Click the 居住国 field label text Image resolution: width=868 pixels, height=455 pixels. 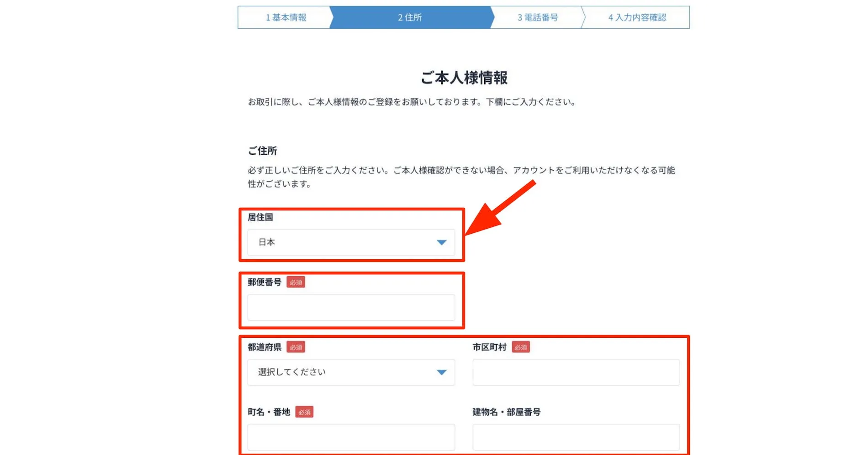pyautogui.click(x=259, y=217)
